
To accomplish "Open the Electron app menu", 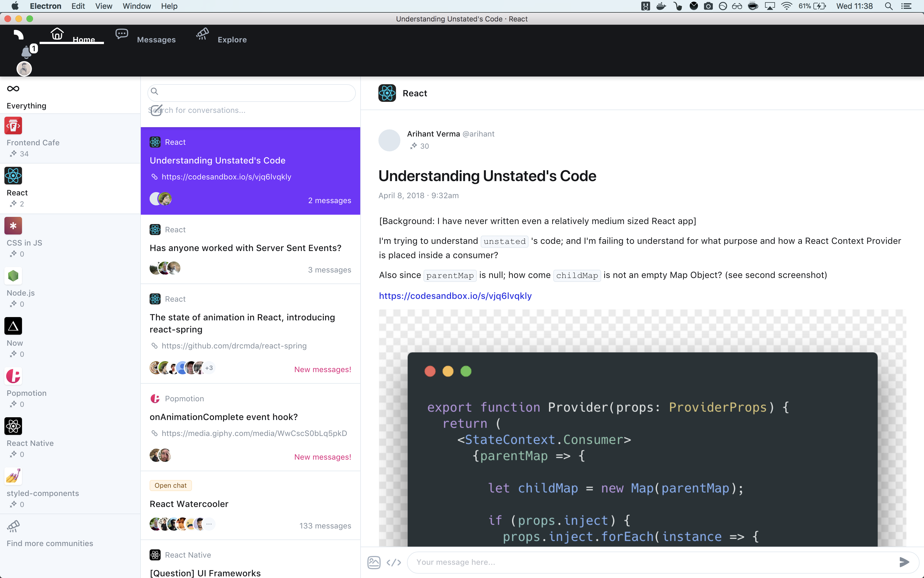I will tap(45, 6).
